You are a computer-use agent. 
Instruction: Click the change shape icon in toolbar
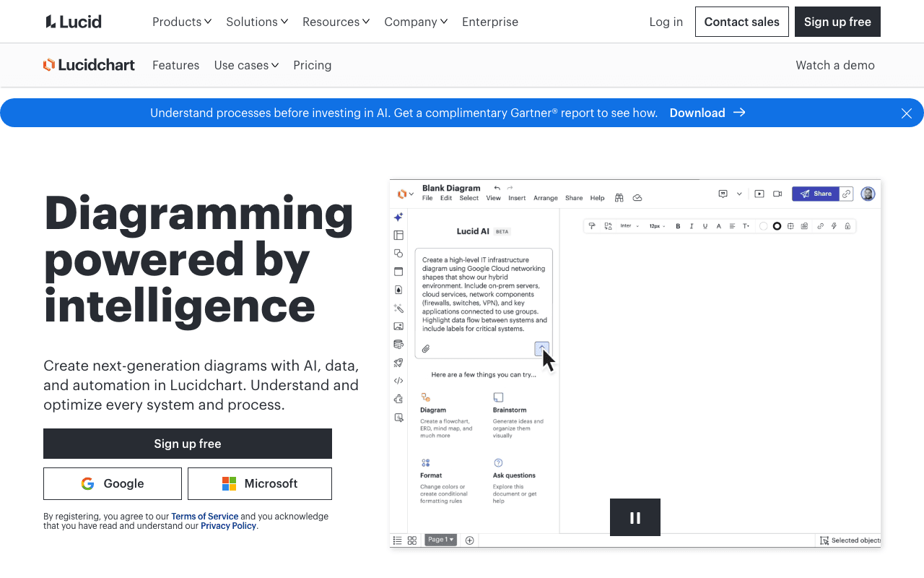[608, 226]
